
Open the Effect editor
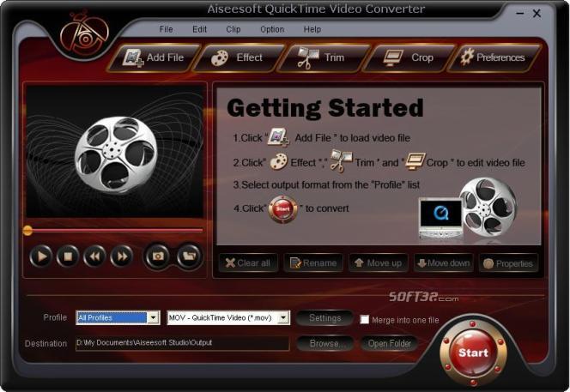pyautogui.click(x=238, y=57)
